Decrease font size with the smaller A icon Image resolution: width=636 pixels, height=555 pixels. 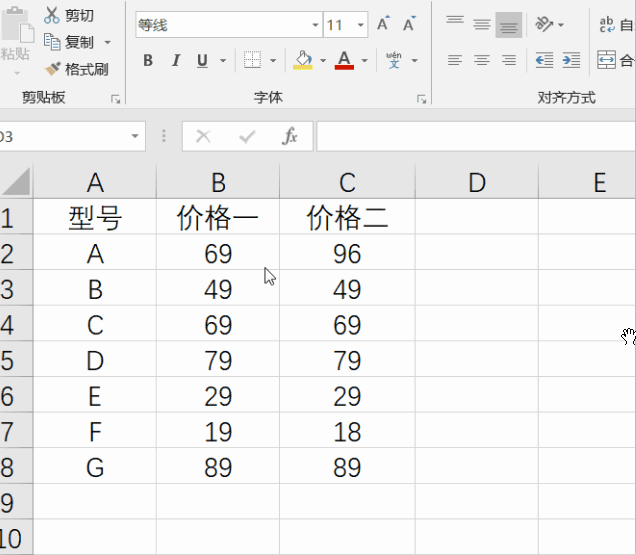[409, 24]
